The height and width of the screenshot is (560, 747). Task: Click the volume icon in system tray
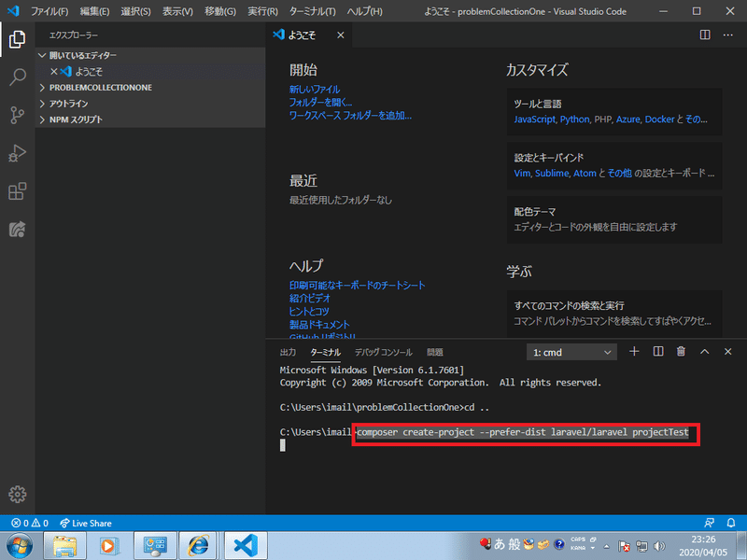(x=660, y=546)
